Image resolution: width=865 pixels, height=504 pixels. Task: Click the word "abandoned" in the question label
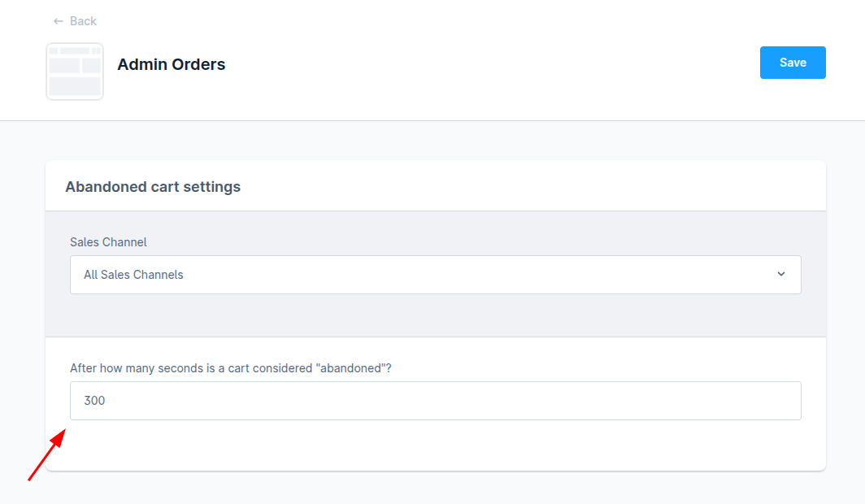click(x=352, y=368)
